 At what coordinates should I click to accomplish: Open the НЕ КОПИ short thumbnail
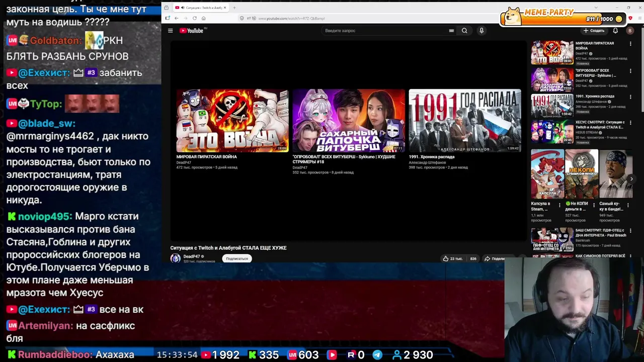coord(582,173)
